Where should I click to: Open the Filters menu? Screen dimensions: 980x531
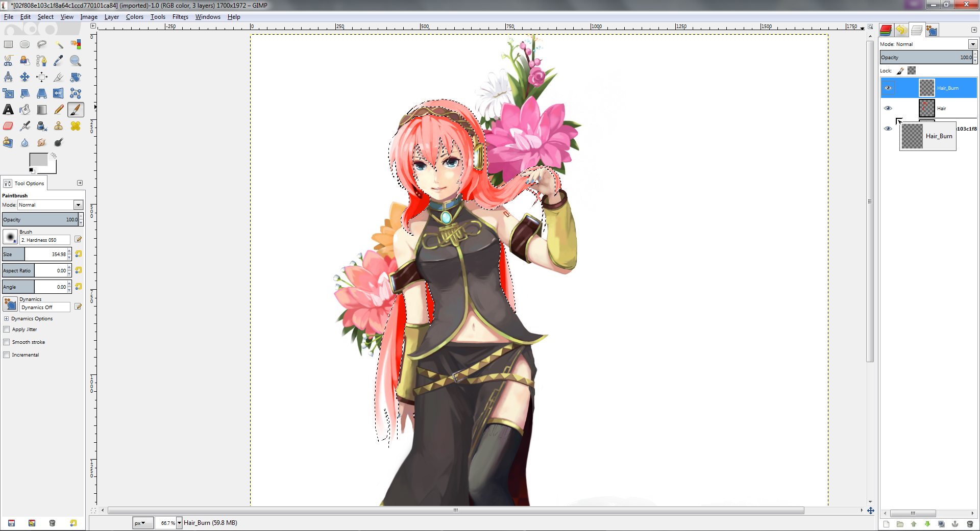pyautogui.click(x=180, y=17)
